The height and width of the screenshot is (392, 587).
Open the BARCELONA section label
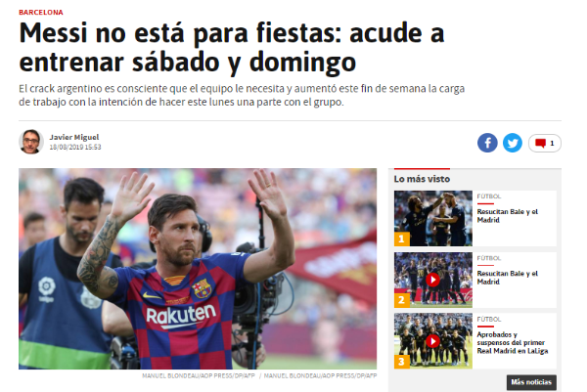[x=41, y=13]
